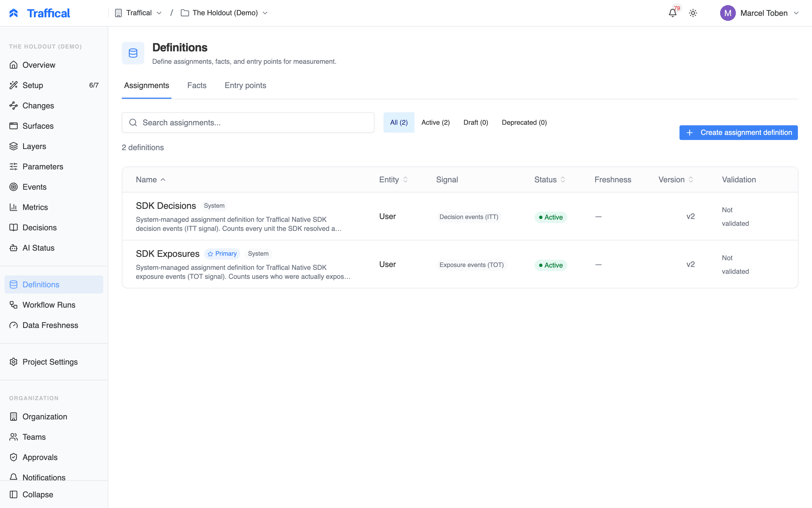Viewport: 812px width, 508px height.
Task: Click the Definitions database icon in sidebar
Action: pos(14,284)
